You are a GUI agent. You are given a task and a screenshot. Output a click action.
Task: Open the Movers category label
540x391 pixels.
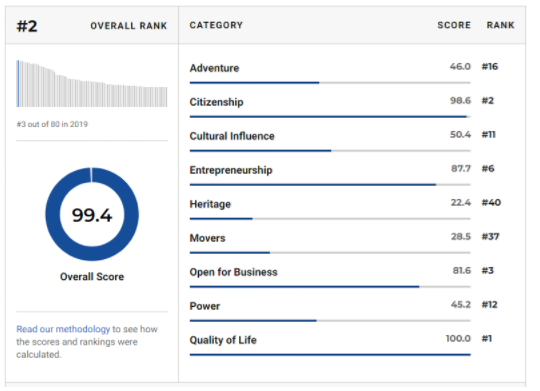[207, 238]
